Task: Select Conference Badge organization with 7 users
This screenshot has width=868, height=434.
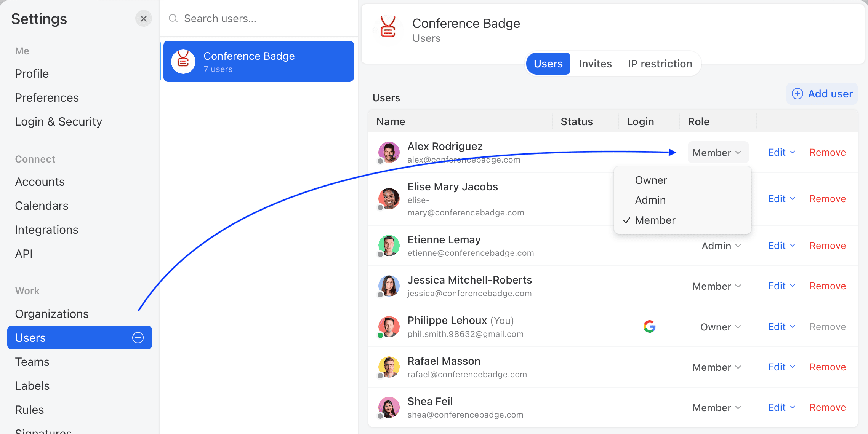Action: [258, 61]
